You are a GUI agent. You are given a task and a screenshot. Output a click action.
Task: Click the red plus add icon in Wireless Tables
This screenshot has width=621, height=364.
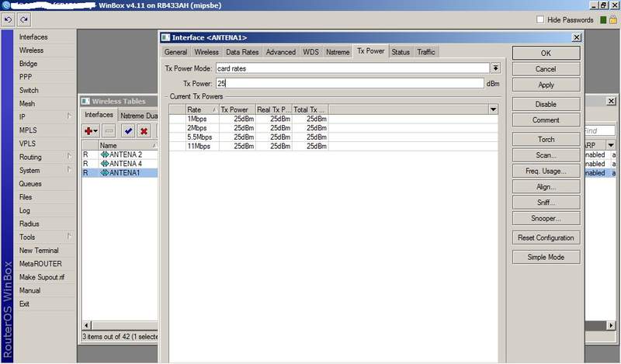click(91, 130)
